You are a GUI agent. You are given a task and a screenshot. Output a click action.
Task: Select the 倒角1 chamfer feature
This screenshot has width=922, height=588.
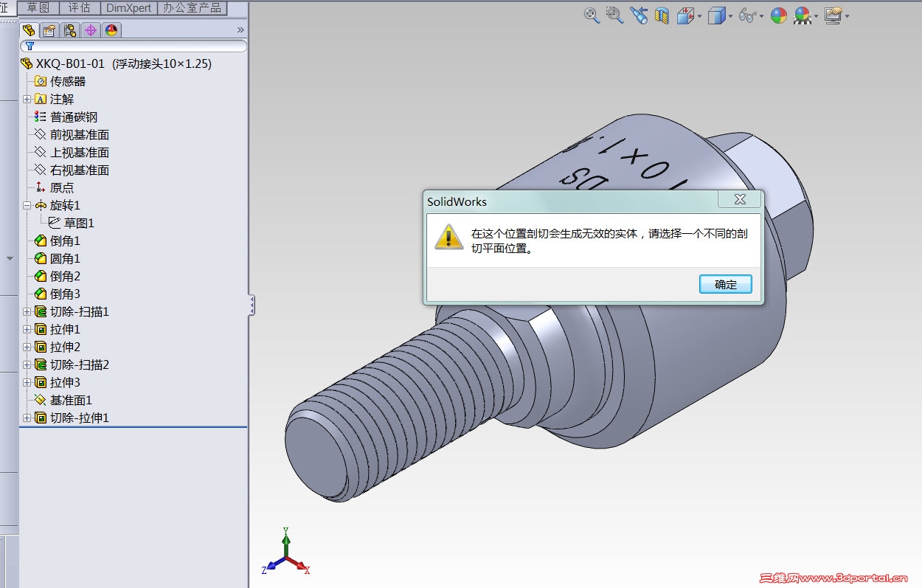[58, 241]
